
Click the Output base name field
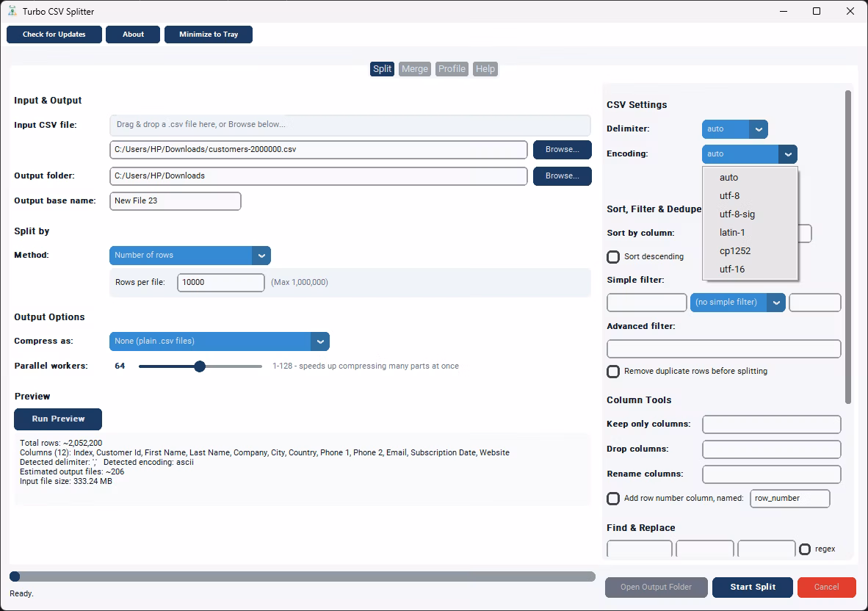click(x=176, y=201)
